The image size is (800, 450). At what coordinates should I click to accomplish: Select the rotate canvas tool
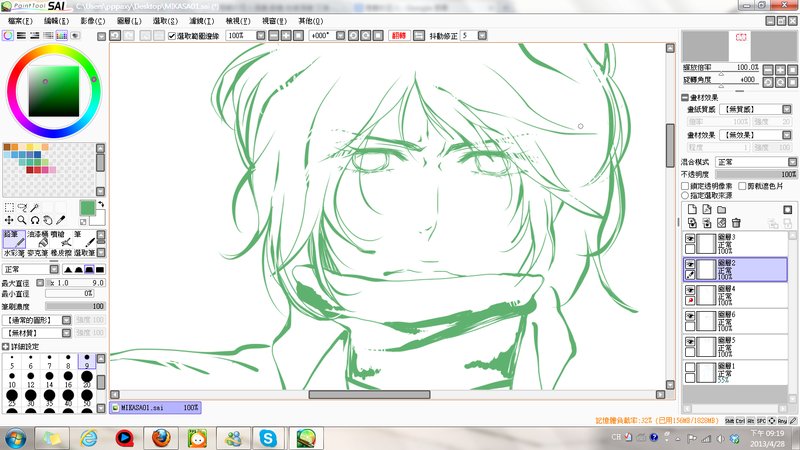coord(35,220)
